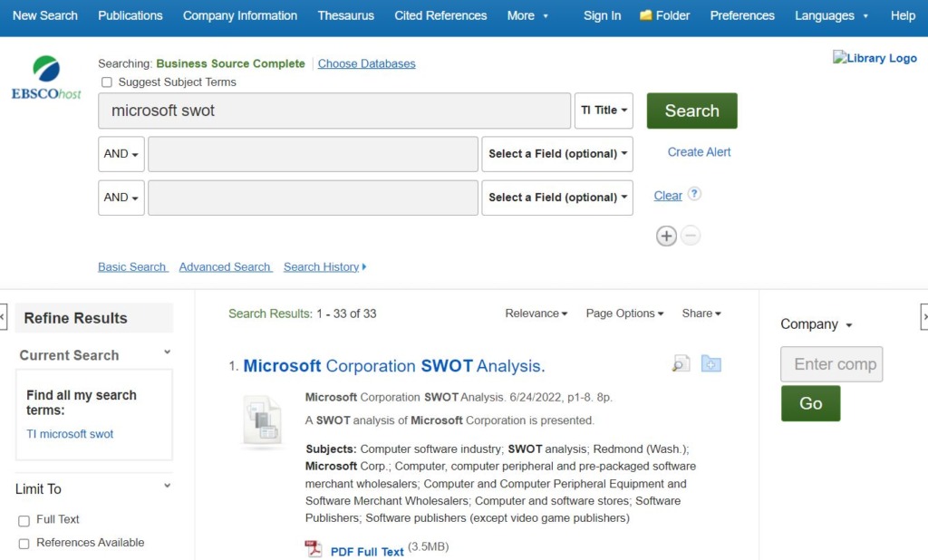Image resolution: width=928 pixels, height=560 pixels.
Task: Expand the Relevance sort dropdown
Action: [x=536, y=314]
